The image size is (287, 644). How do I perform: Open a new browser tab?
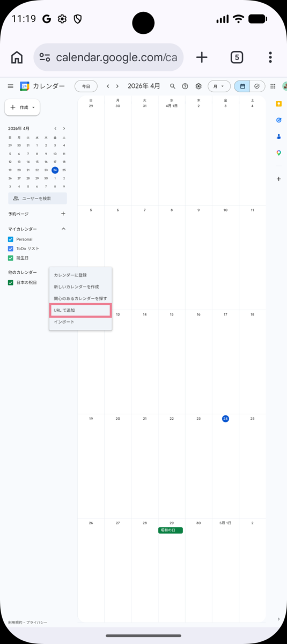[x=202, y=57]
